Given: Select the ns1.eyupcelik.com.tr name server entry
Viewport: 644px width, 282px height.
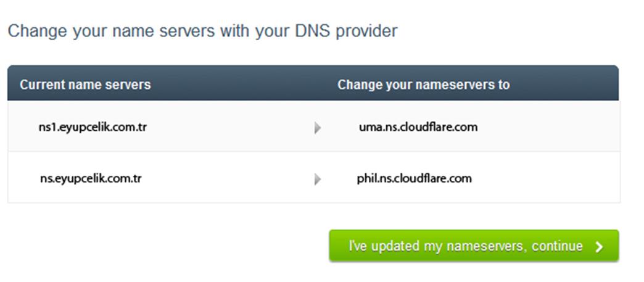Looking at the screenshot, I should 93,127.
